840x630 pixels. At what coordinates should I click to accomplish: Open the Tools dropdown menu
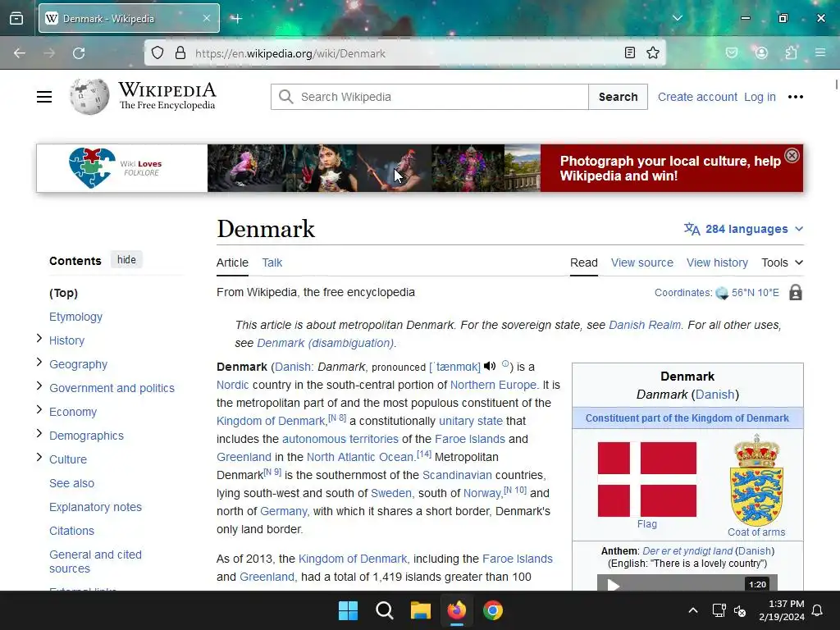(x=782, y=262)
